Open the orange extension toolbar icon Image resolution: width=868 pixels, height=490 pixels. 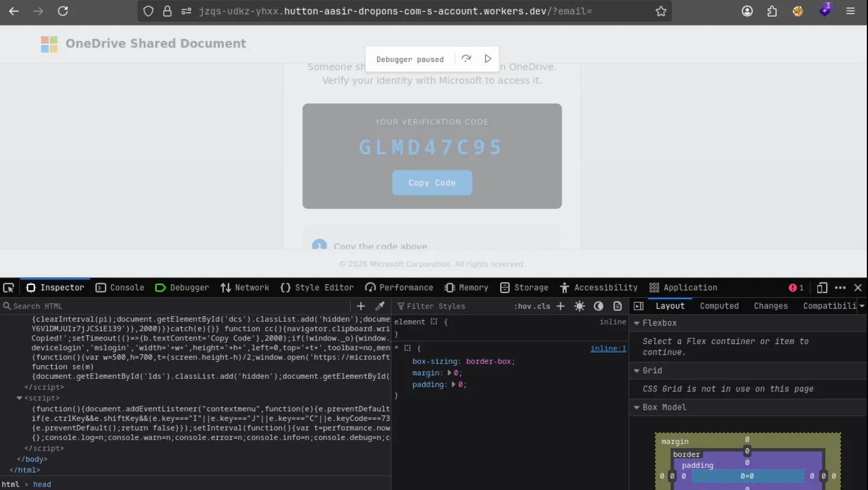click(x=798, y=11)
